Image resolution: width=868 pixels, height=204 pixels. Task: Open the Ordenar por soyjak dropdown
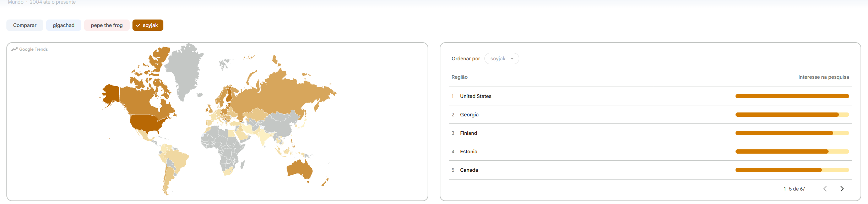click(x=501, y=59)
